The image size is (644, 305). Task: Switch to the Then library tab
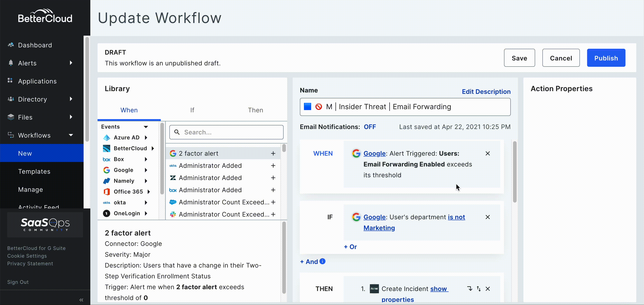[256, 110]
